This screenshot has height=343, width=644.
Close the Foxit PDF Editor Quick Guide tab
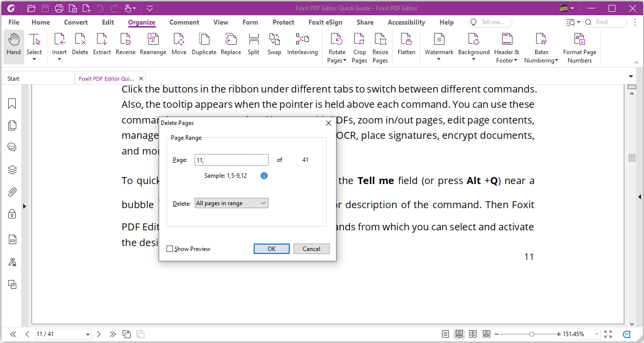point(141,79)
